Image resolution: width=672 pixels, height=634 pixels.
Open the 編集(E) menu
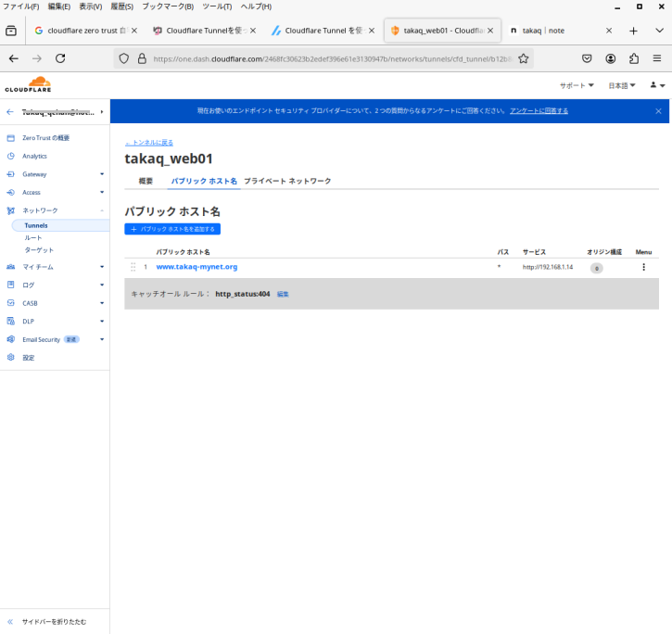(59, 6)
